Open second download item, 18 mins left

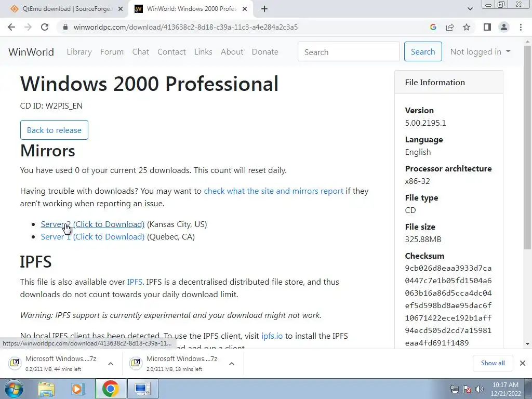(176, 363)
